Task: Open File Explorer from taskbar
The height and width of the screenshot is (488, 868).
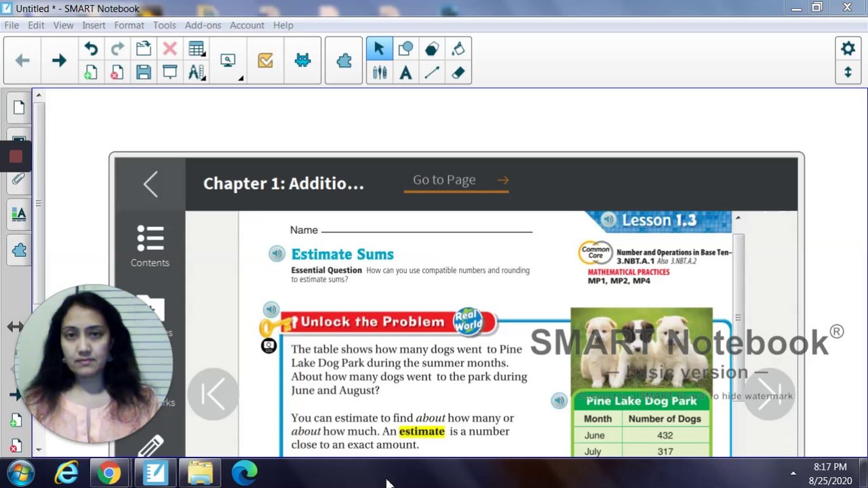Action: pyautogui.click(x=199, y=472)
